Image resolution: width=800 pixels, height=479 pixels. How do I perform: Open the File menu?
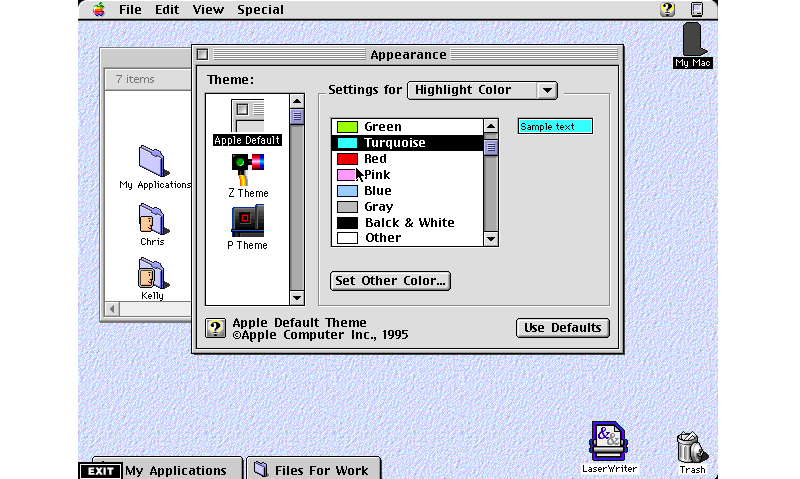(x=130, y=10)
